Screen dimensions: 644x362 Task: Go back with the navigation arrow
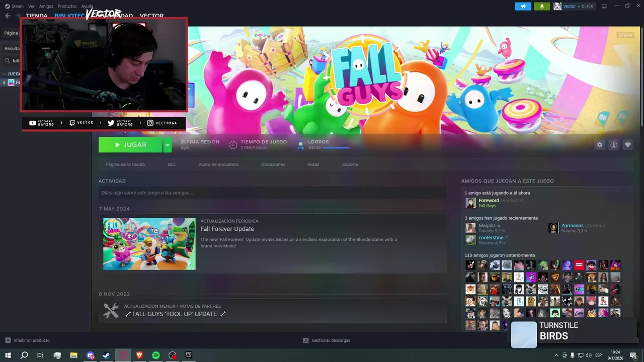tap(8, 16)
